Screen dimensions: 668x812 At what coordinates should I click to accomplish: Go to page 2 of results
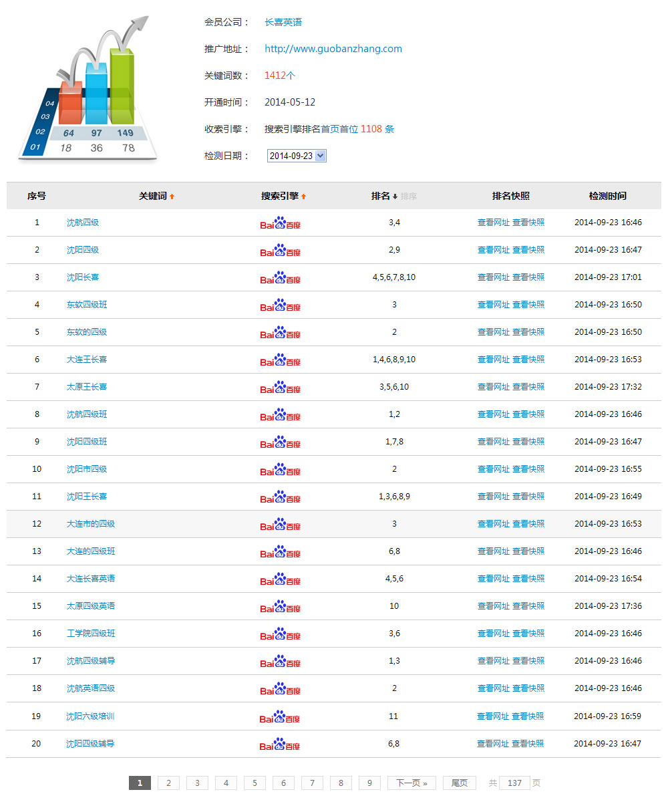[x=168, y=783]
